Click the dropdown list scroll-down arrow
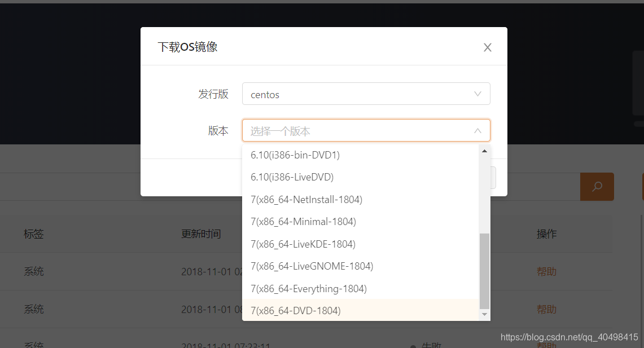644x348 pixels. pyautogui.click(x=485, y=315)
